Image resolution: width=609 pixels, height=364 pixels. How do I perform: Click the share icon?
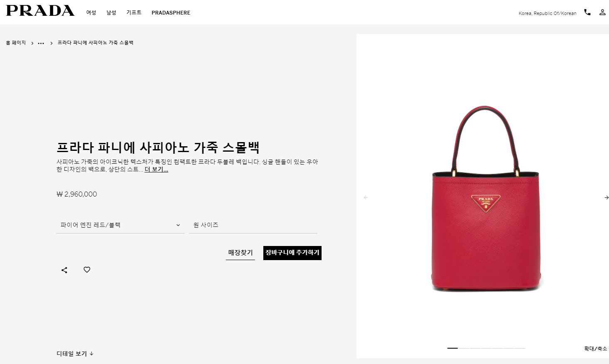point(64,270)
